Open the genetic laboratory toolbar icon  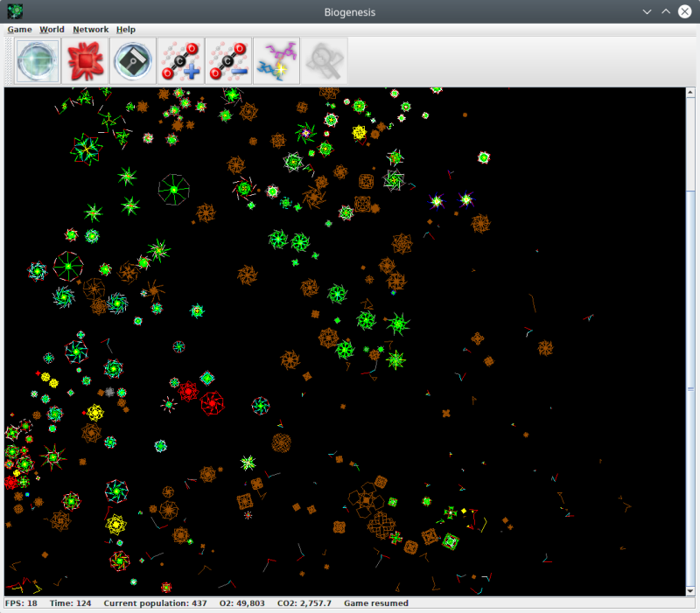point(276,59)
